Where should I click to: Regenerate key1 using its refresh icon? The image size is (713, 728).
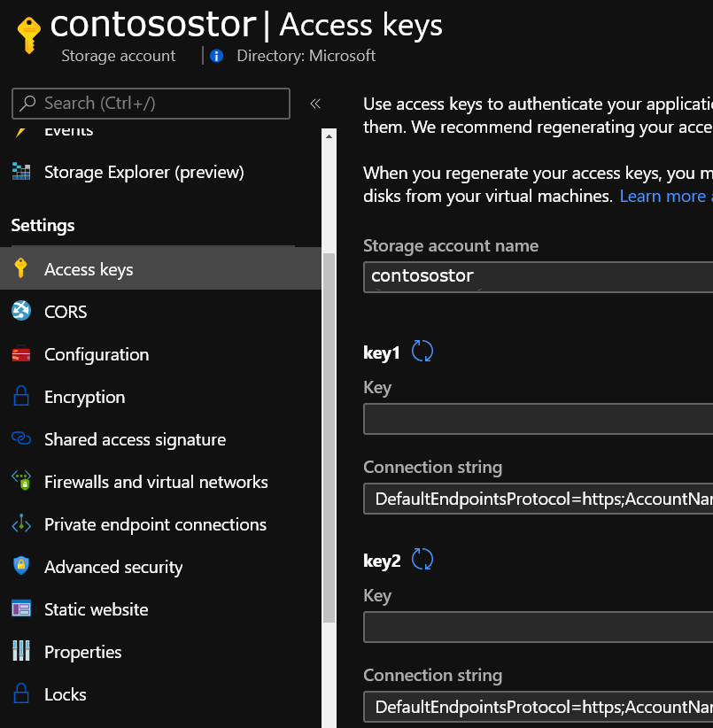(x=422, y=352)
